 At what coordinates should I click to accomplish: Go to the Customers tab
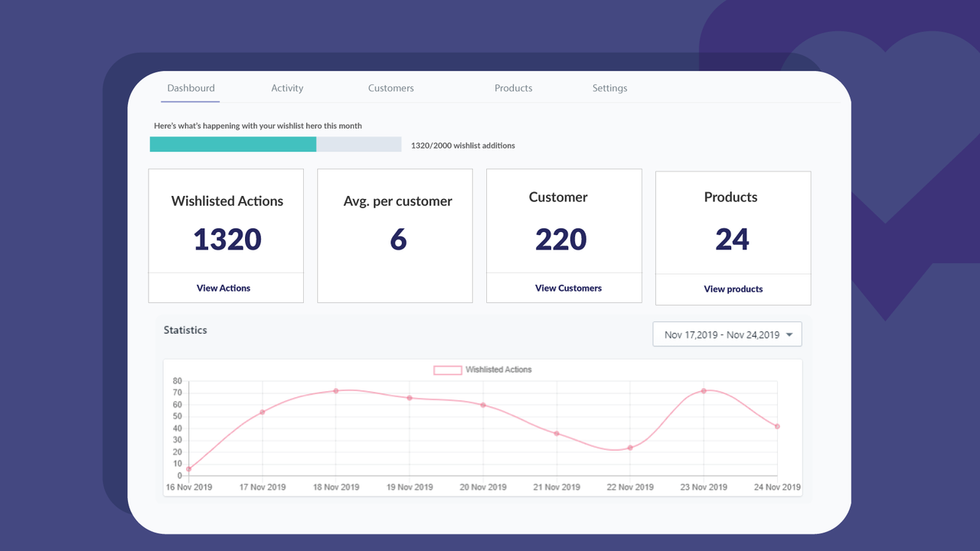pyautogui.click(x=390, y=88)
